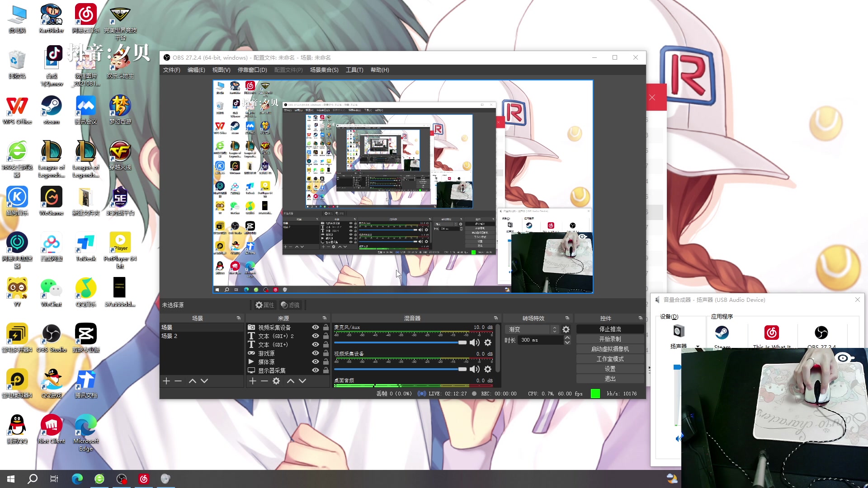Mute the 视频采集设备 audio speaker icon

coord(475,369)
